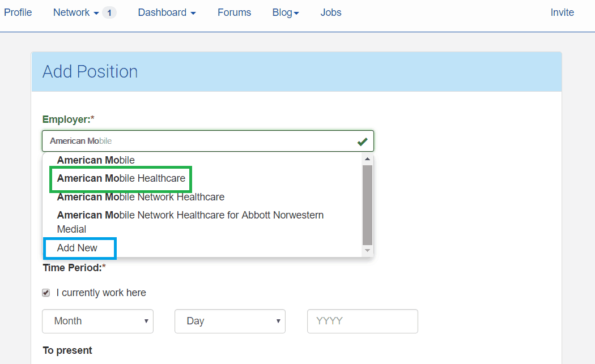Choose American Mobile Healthcare from suggestions
Image resolution: width=595 pixels, height=364 pixels.
121,178
